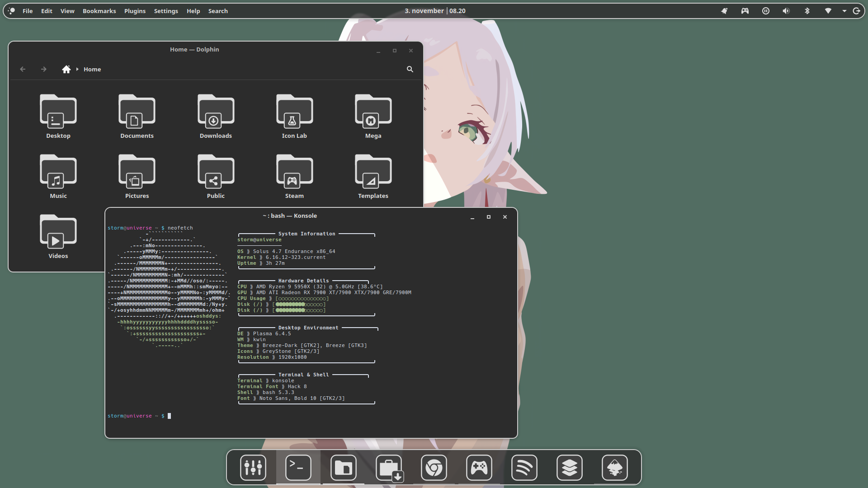Open the Inkscape dock icon

click(614, 467)
